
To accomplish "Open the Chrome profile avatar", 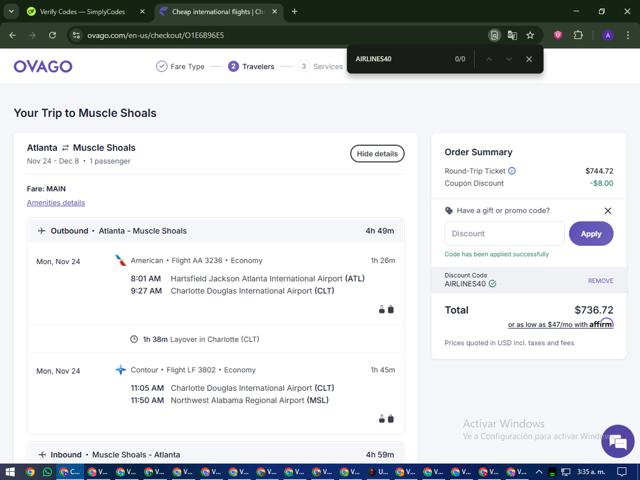I will click(x=608, y=36).
